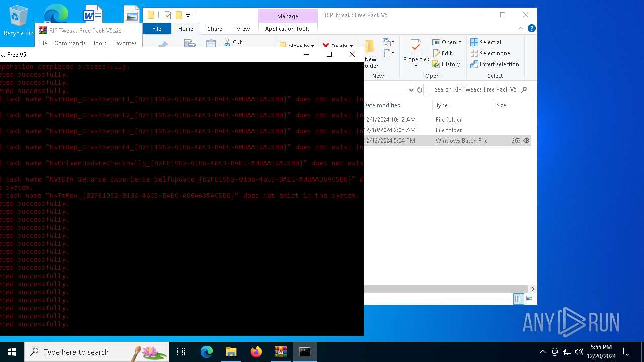
Task: Open the New item dropdown icon
Action: coord(388,42)
